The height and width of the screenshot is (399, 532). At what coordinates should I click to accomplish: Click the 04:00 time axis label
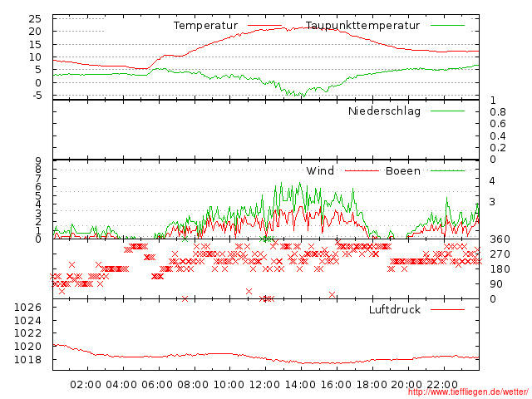pos(121,385)
